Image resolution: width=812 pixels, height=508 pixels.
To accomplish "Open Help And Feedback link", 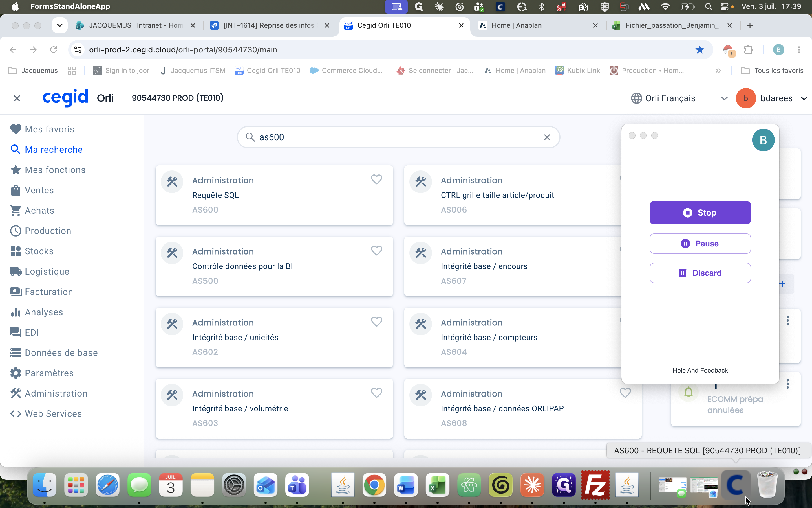I will coord(700,370).
